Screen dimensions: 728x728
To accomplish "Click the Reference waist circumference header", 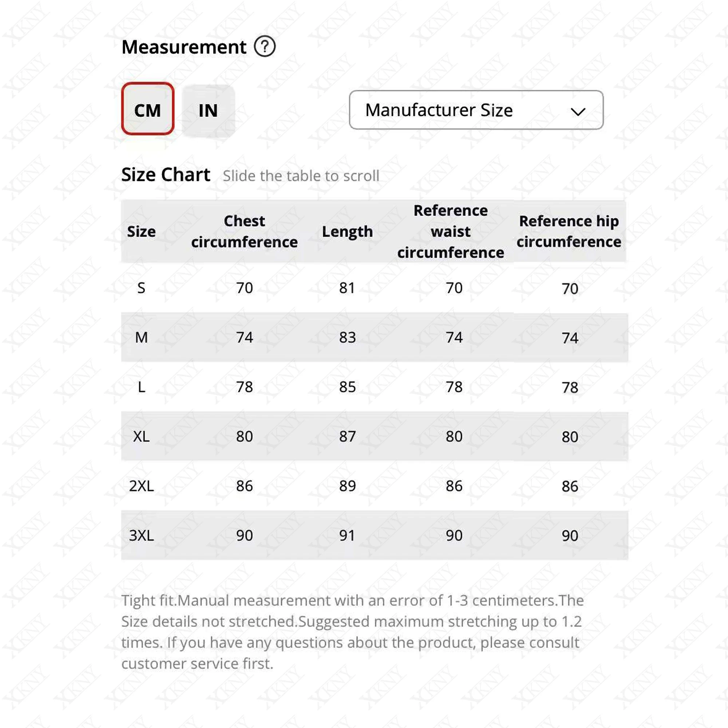I will (x=450, y=232).
